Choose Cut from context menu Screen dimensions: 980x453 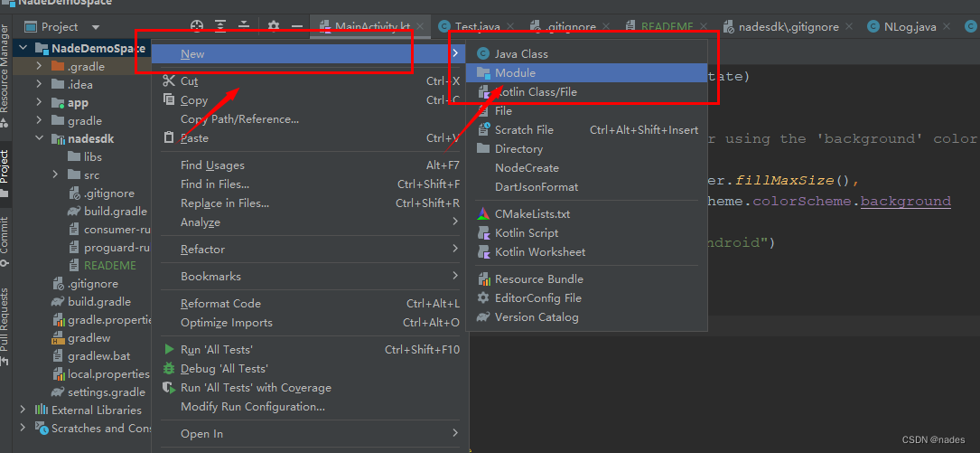(x=310, y=80)
